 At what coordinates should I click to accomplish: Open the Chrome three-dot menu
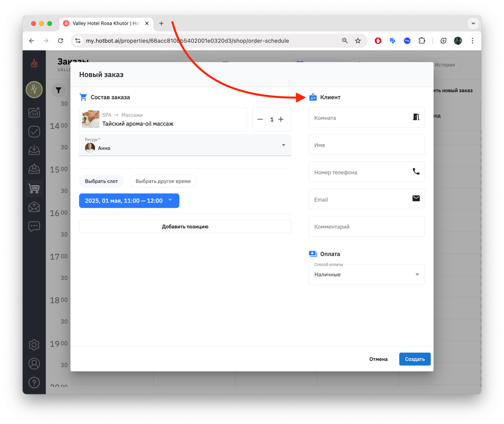[x=472, y=41]
